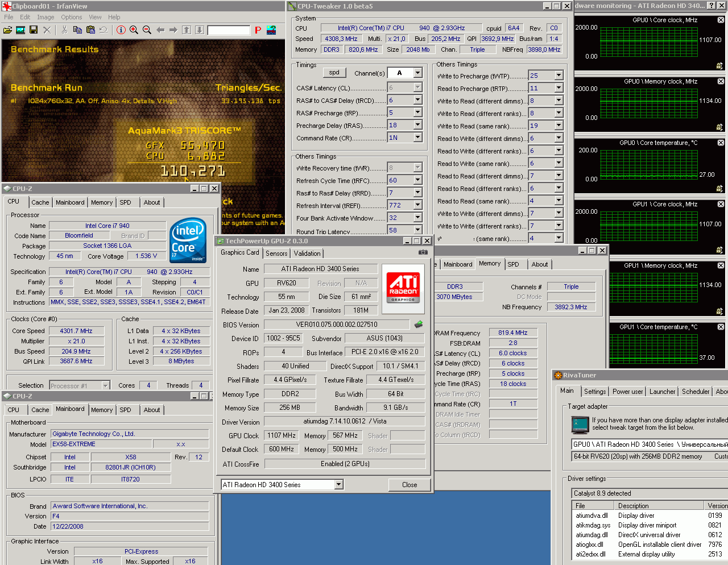Click the Zoom In magnifier in IrfanView
The image size is (728, 565).
click(134, 30)
